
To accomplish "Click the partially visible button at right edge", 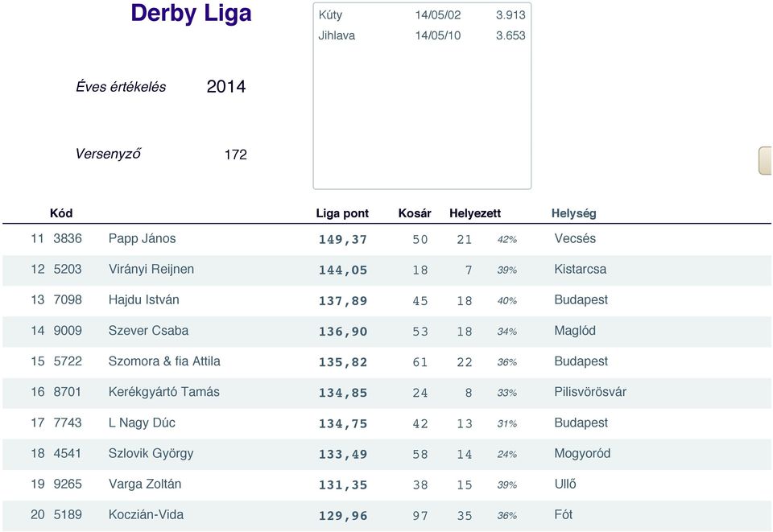I will pyautogui.click(x=765, y=161).
